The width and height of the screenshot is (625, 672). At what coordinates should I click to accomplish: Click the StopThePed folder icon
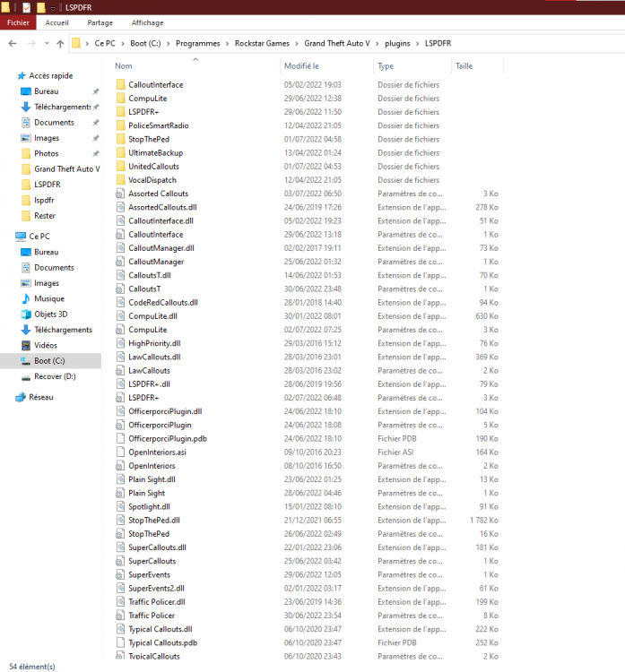pyautogui.click(x=121, y=139)
